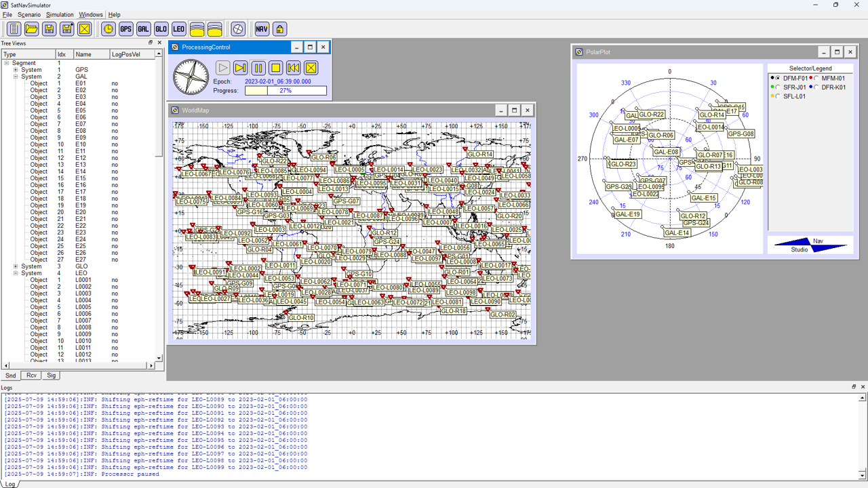Expand the GPS system tree node

pos(16,70)
